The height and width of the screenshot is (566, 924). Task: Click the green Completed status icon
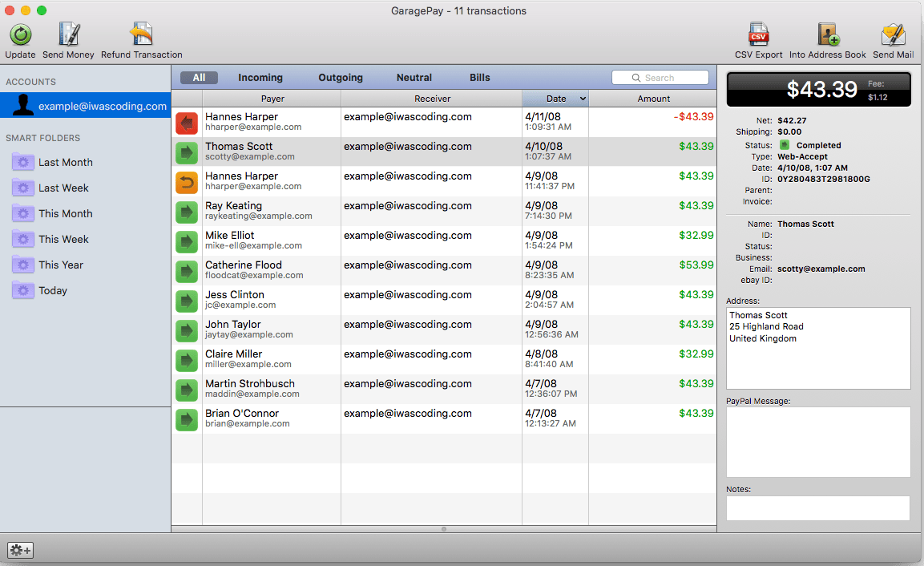point(785,145)
